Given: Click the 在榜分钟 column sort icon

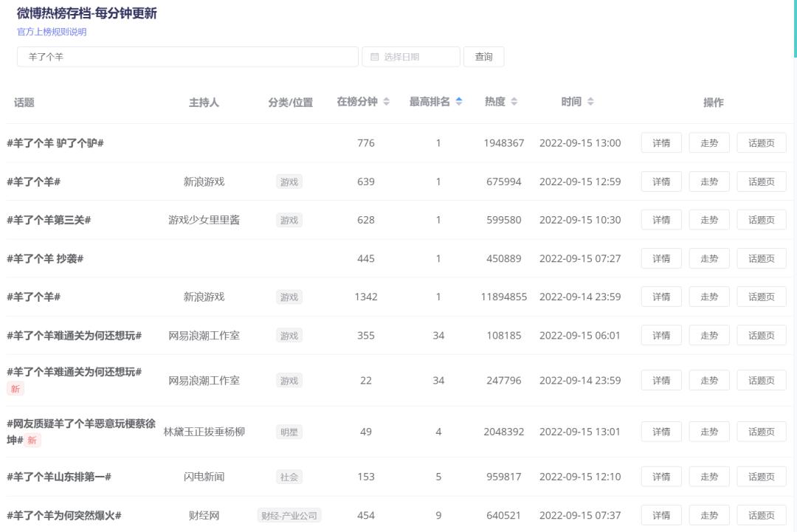Looking at the screenshot, I should 386,101.
